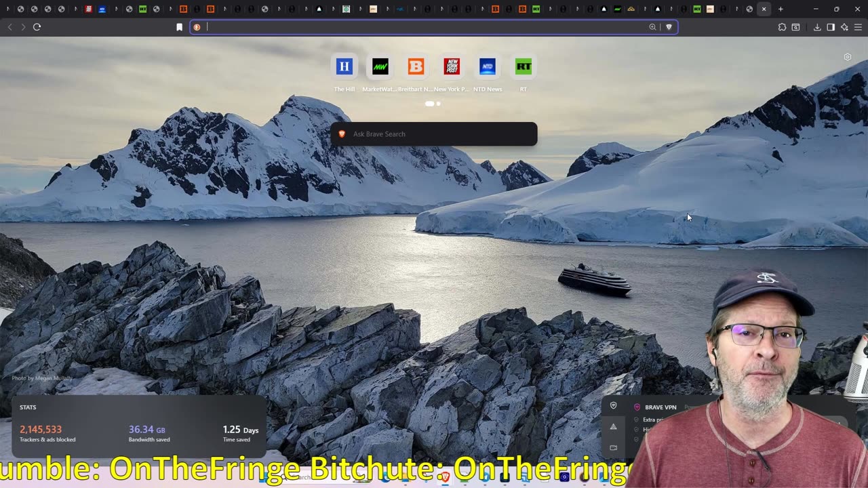This screenshot has height=488, width=868.
Task: Click the Brave logo inside search box
Action: pos(342,134)
